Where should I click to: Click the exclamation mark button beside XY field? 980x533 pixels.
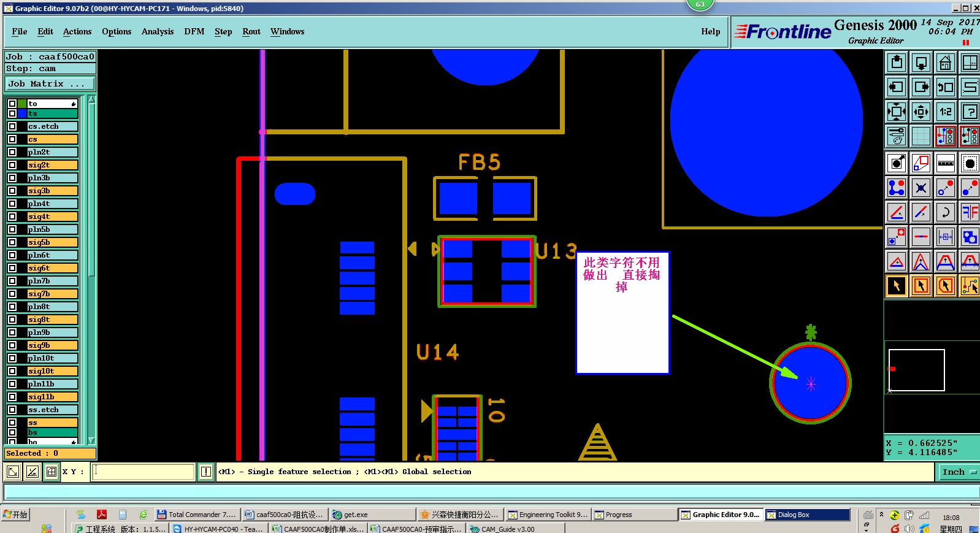[x=206, y=472]
